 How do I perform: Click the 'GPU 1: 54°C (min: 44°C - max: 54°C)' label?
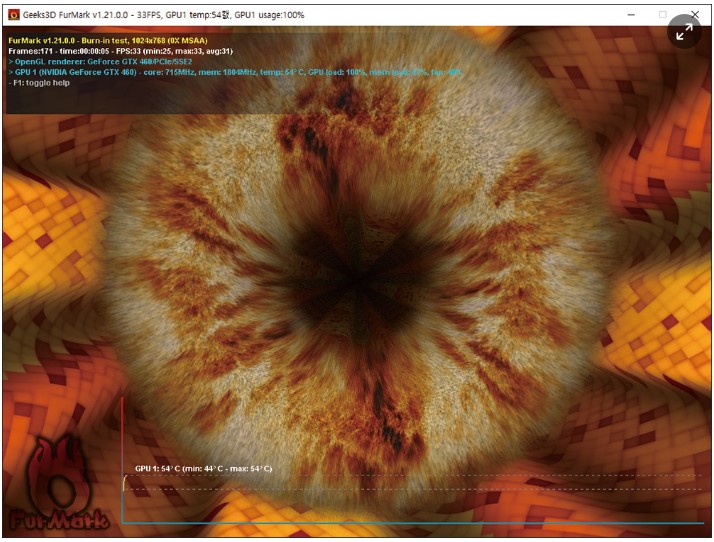tap(204, 468)
